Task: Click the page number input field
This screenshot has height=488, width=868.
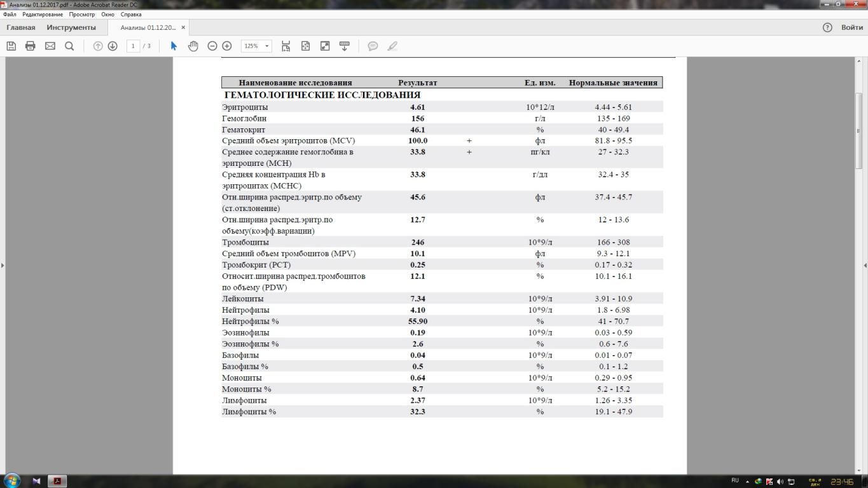Action: (133, 46)
